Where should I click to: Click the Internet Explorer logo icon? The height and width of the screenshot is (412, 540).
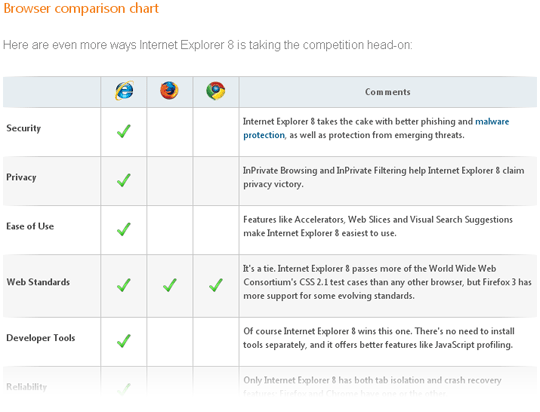(x=124, y=91)
